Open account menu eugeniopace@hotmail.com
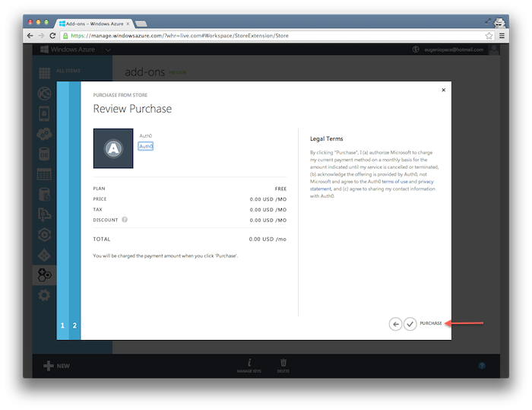Viewport: 532px width, 410px height. [454, 49]
